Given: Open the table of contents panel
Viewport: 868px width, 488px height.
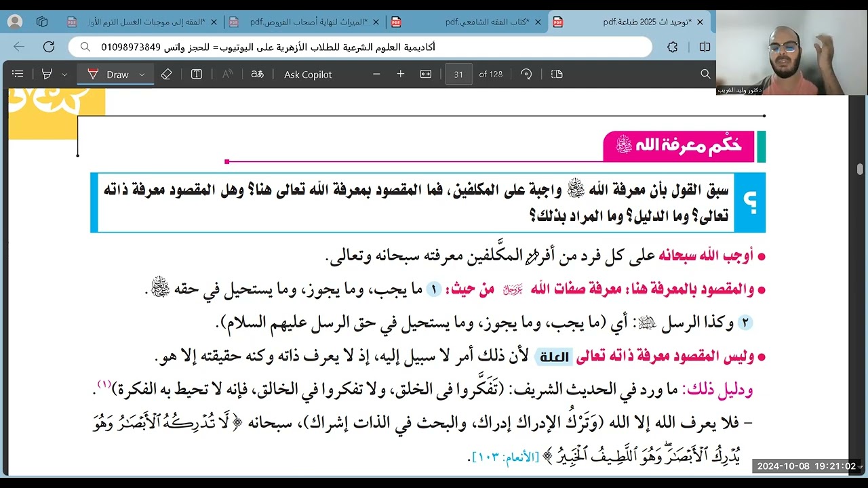Looking at the screenshot, I should tap(18, 74).
